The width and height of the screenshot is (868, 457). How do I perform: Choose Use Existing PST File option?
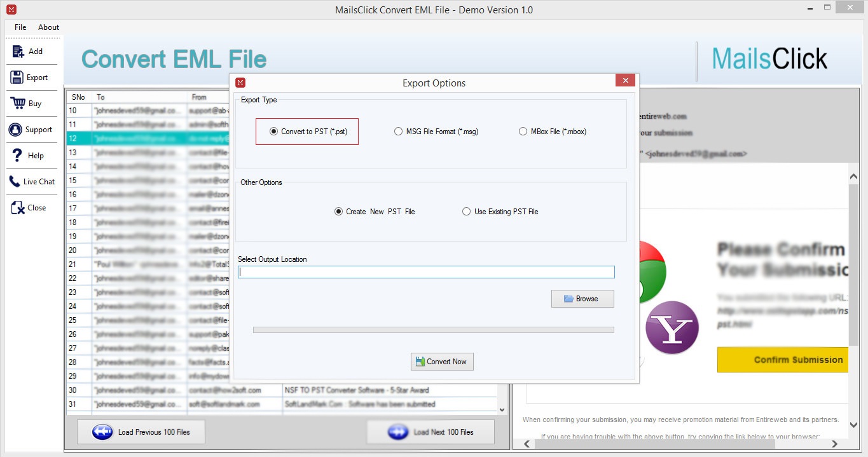pos(466,212)
